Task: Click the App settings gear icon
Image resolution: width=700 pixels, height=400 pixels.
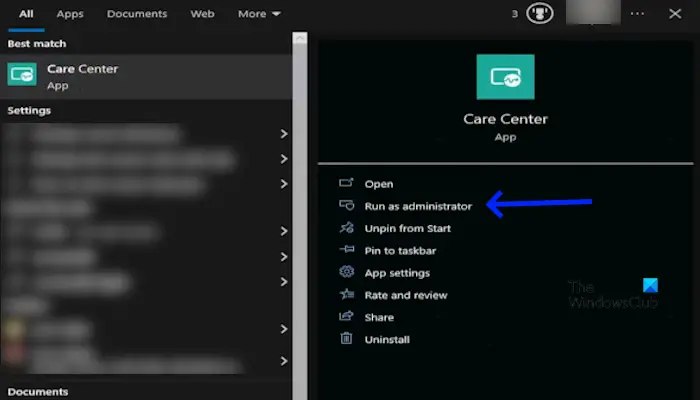Action: click(x=346, y=272)
